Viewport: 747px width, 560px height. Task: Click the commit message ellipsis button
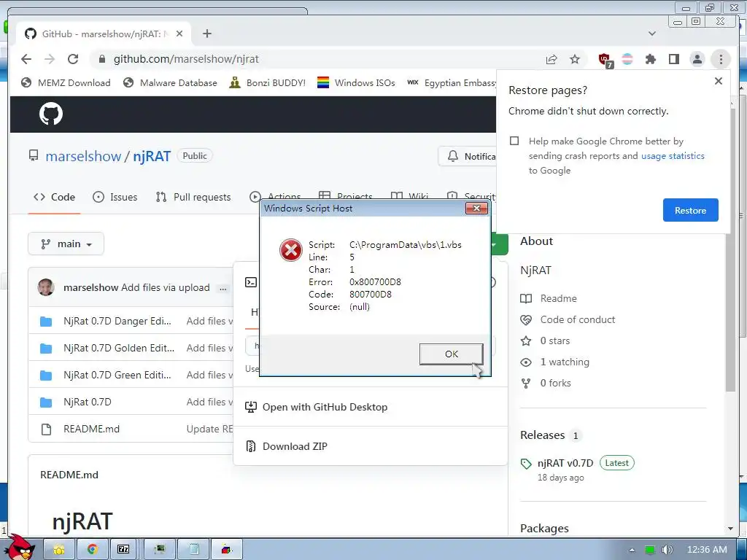tap(222, 288)
